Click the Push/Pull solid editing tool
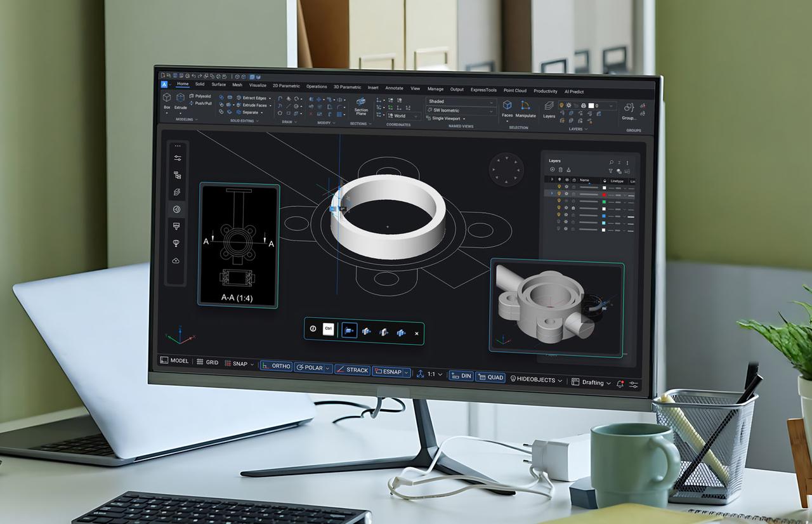The width and height of the screenshot is (812, 524). tap(201, 103)
